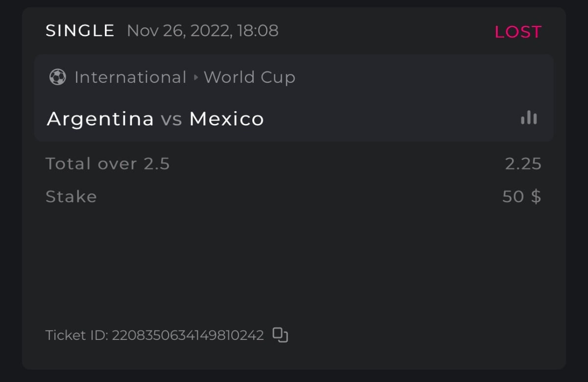Click the 'vs' text between teams
The image size is (588, 382).
[171, 119]
